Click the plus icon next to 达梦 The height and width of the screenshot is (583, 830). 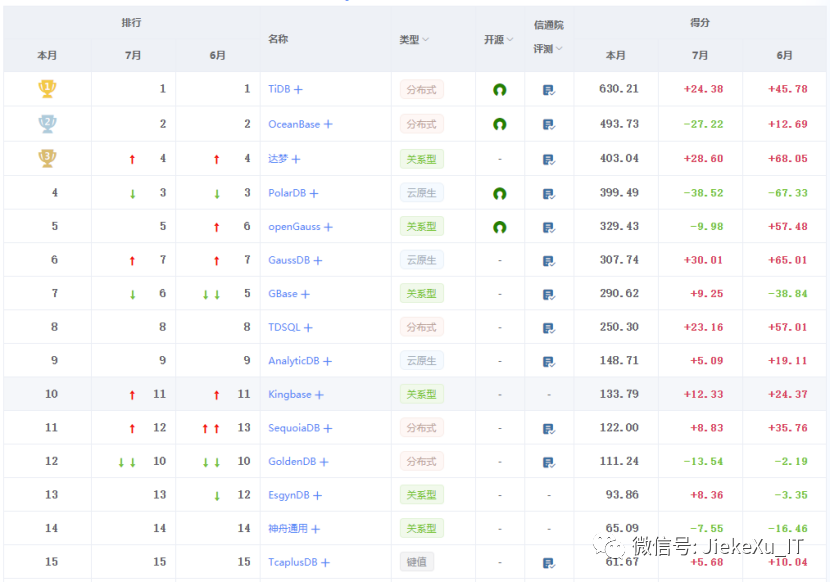coord(296,159)
